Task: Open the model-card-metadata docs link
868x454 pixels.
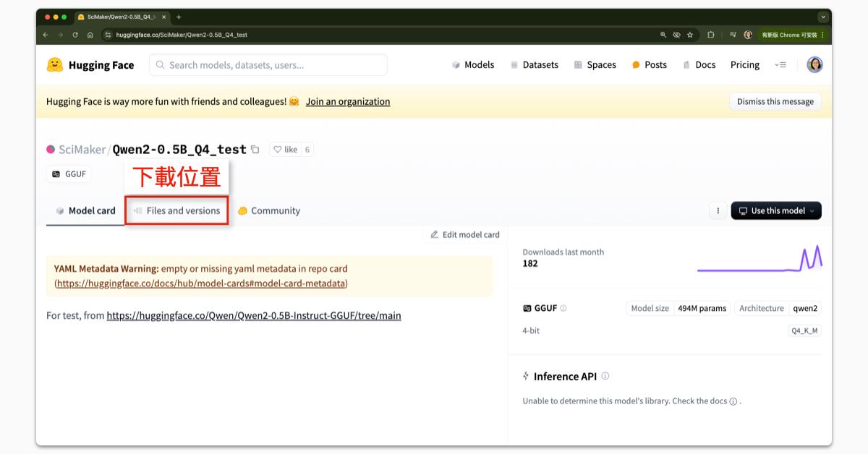Action: [x=201, y=283]
